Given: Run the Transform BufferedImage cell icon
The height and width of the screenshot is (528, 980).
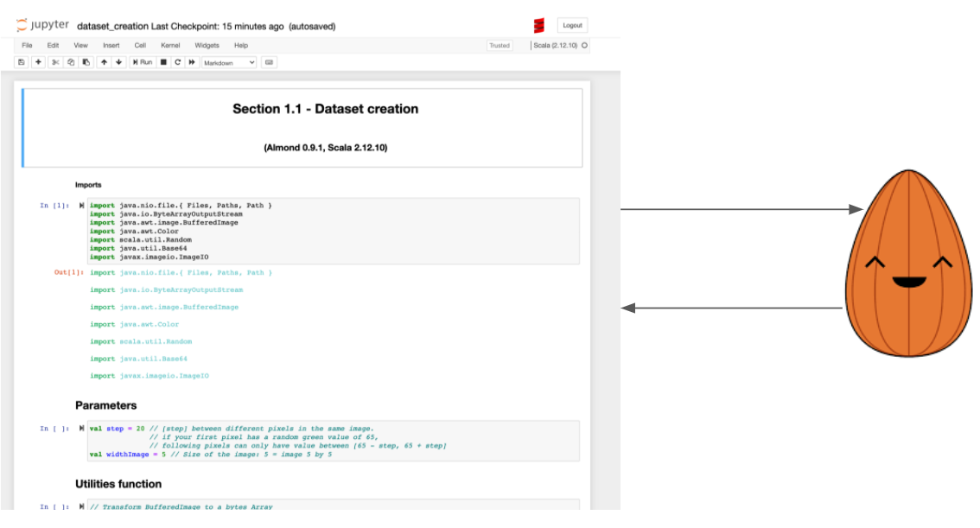Looking at the screenshot, I should 81,506.
